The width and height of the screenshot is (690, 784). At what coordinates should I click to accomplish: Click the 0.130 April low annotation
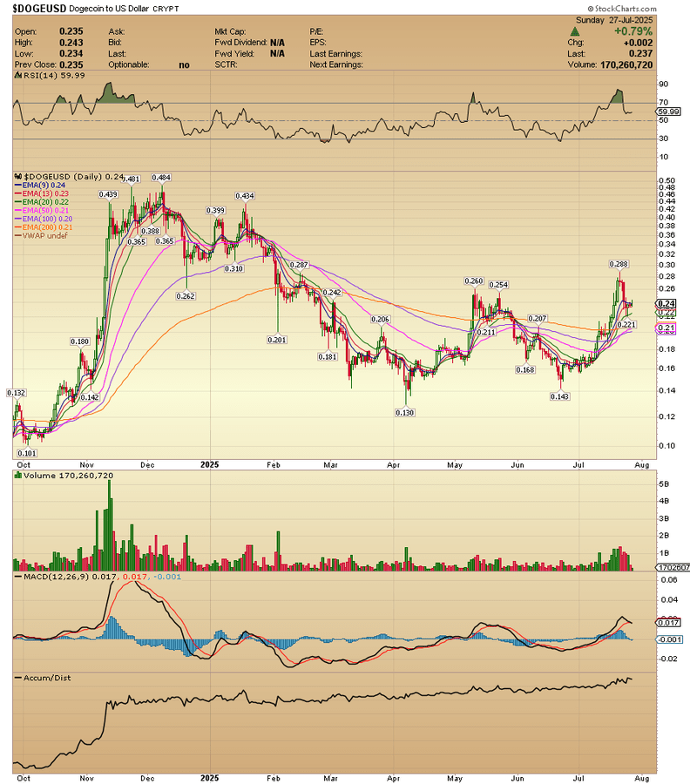coord(404,413)
